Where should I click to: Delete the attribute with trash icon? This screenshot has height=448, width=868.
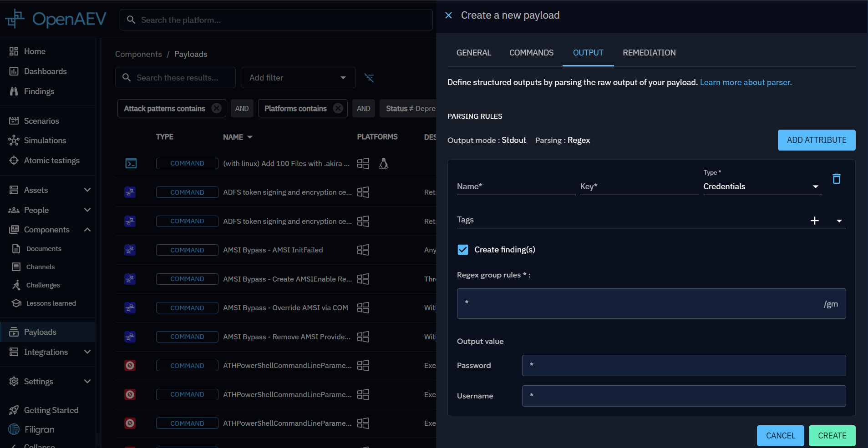836,179
